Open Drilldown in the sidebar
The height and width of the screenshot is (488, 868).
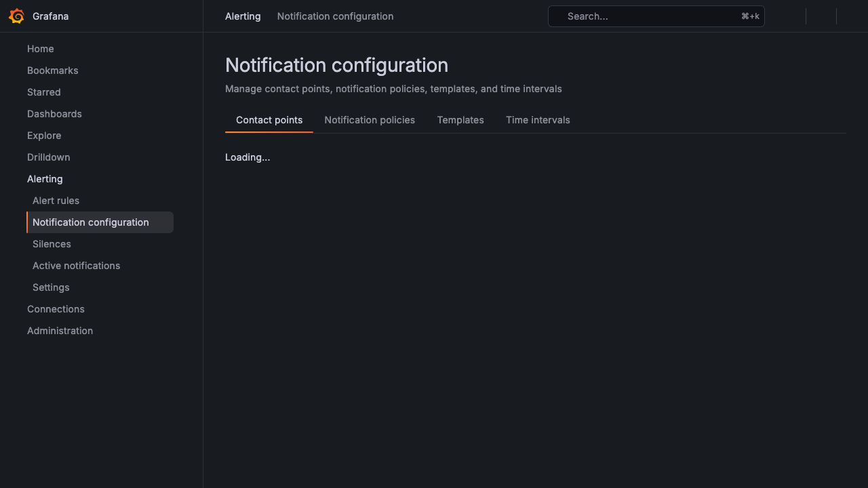tap(49, 157)
